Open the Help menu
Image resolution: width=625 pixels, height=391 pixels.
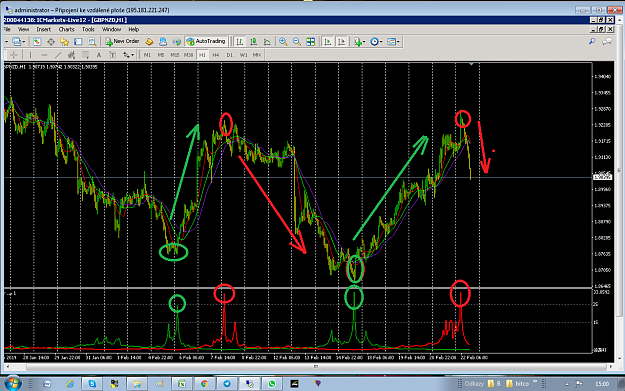point(134,29)
